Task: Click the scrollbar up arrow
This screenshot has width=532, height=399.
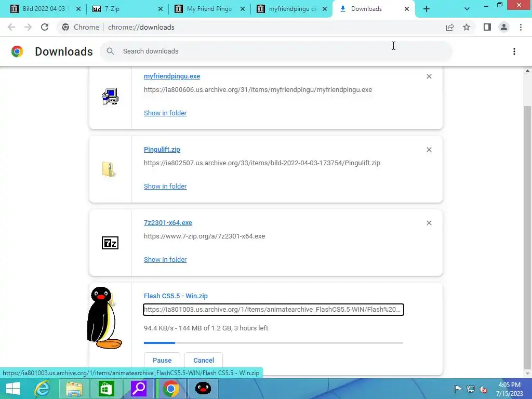Action: click(527, 71)
